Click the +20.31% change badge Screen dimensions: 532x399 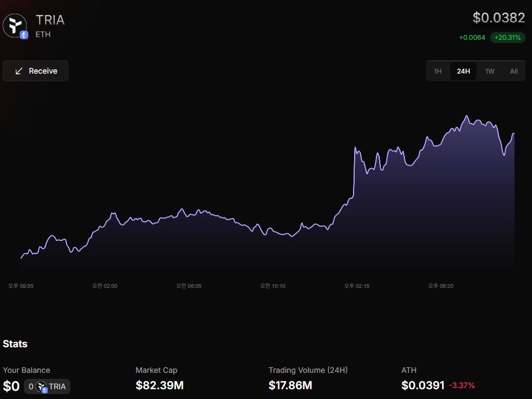pyautogui.click(x=507, y=37)
